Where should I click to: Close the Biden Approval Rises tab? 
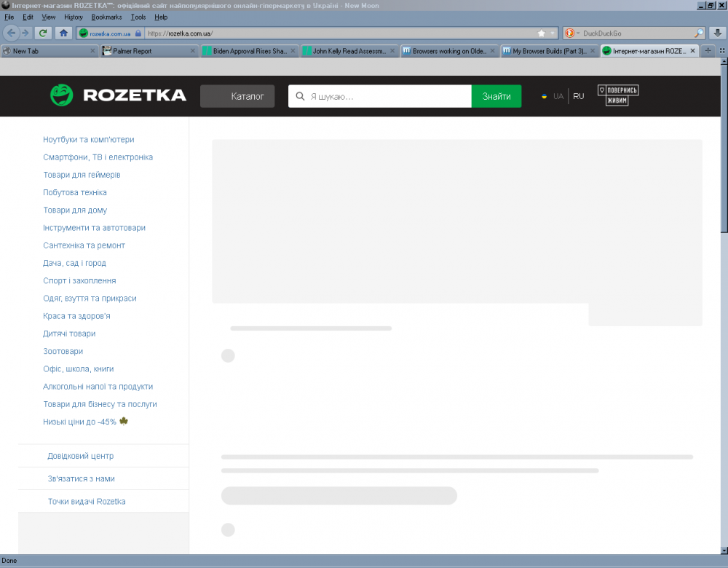point(293,51)
